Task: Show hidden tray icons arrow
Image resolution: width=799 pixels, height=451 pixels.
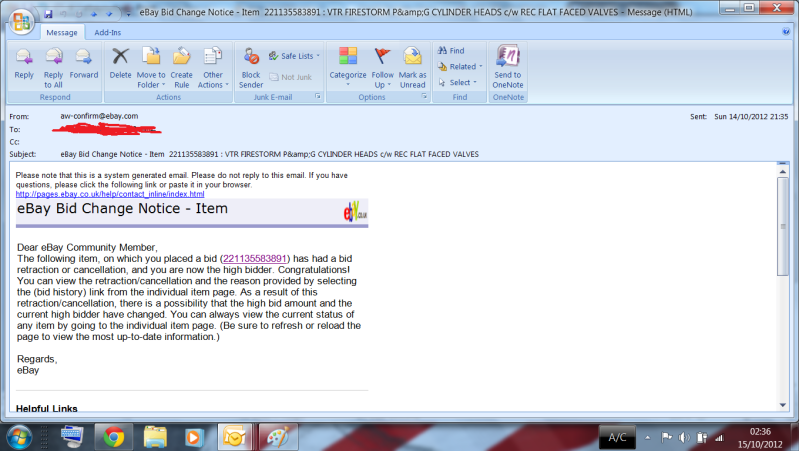Action: tap(648, 437)
